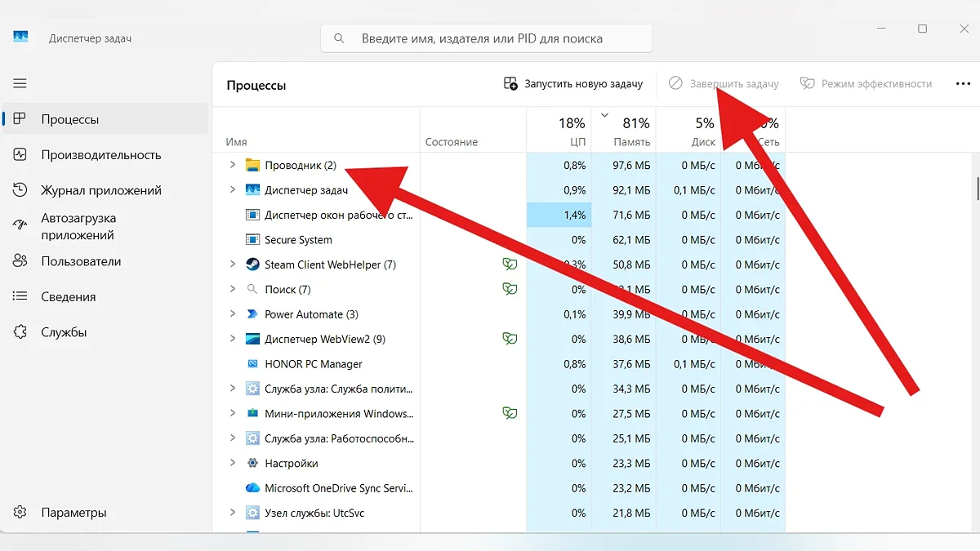The height and width of the screenshot is (551, 980).
Task: Expand the Поиск (7) process group
Action: pos(232,289)
